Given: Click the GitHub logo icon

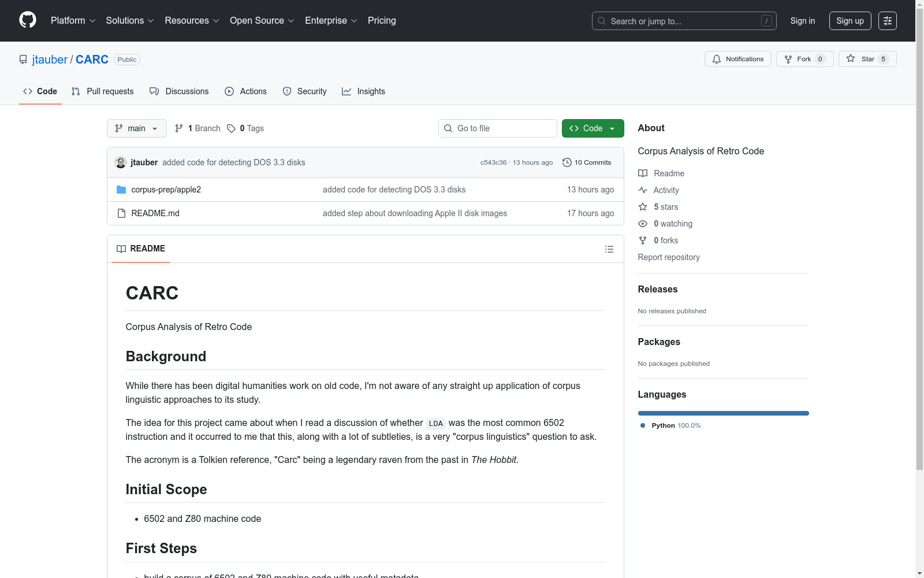Looking at the screenshot, I should click(x=28, y=20).
